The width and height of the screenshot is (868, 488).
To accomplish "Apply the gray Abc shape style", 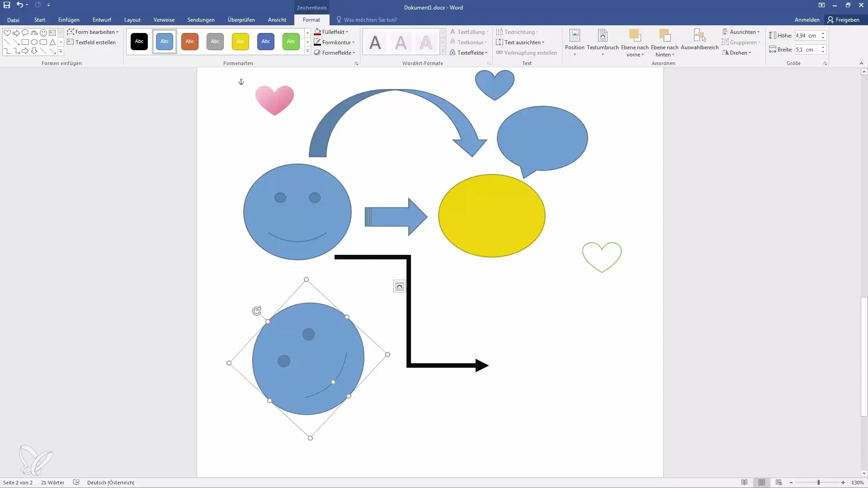I will pyautogui.click(x=215, y=42).
